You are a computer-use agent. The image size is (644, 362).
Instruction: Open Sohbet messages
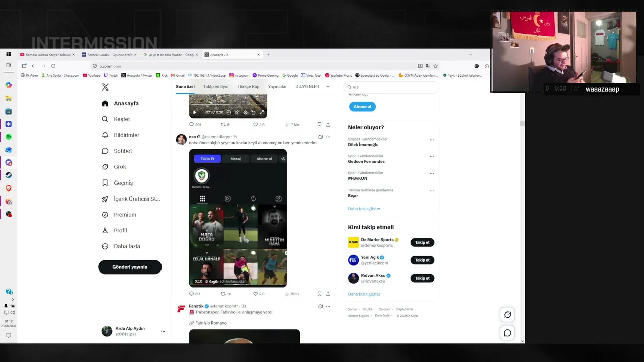pos(117,151)
